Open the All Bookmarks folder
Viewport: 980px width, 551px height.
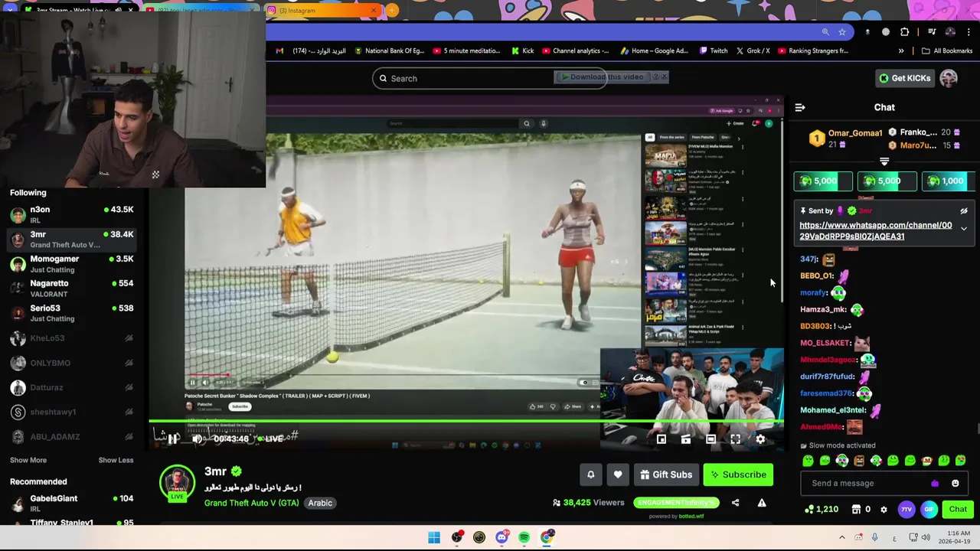tap(947, 51)
